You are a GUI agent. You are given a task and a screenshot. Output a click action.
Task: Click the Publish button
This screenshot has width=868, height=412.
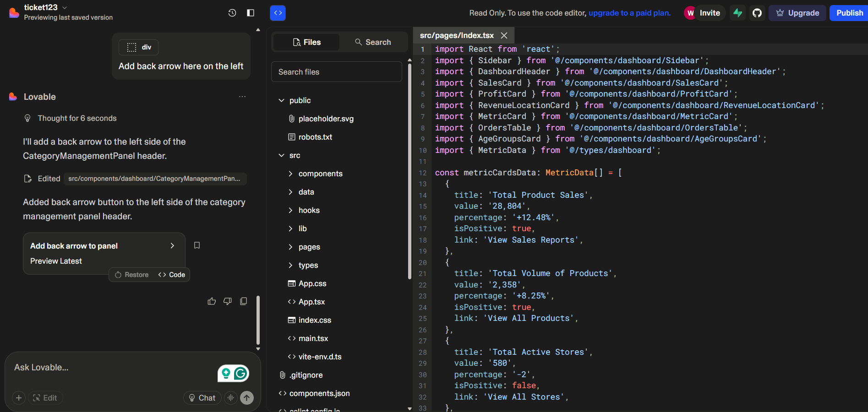(x=849, y=13)
